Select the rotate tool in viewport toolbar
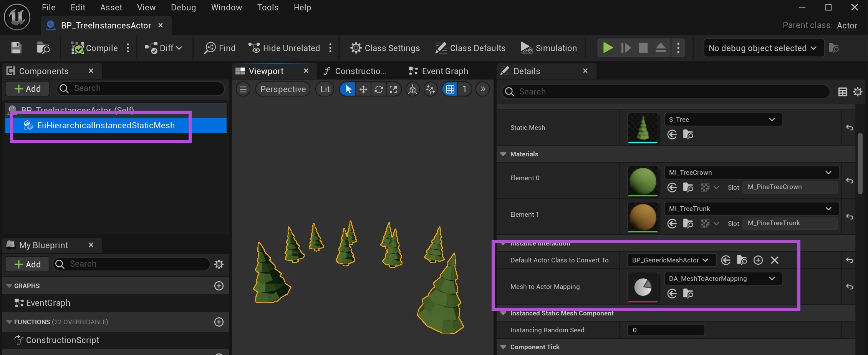This screenshot has height=355, width=868. 378,90
